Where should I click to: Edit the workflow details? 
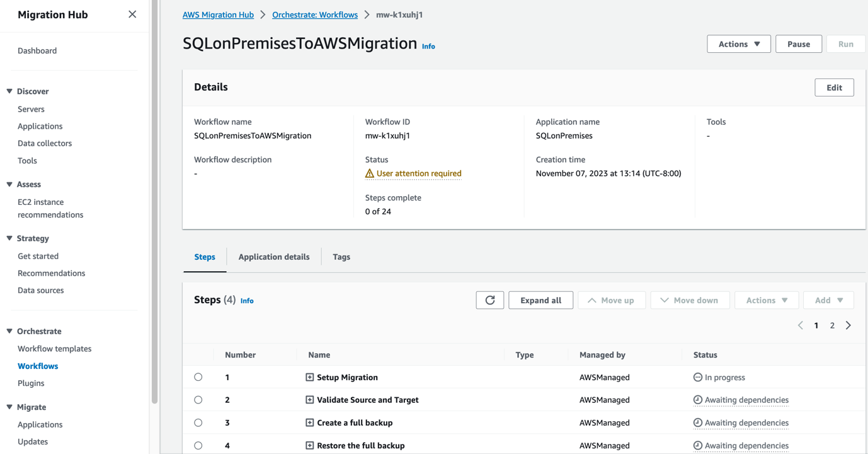(835, 88)
